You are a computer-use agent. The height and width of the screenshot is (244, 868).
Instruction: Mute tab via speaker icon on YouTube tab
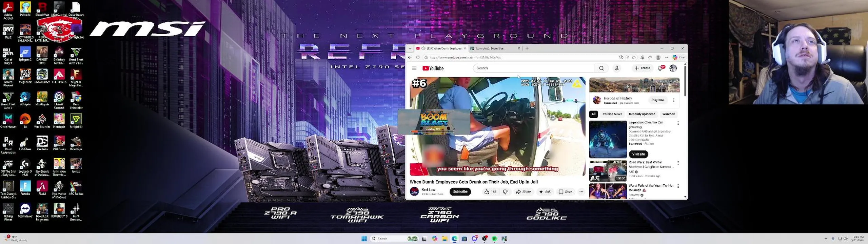pyautogui.click(x=423, y=48)
